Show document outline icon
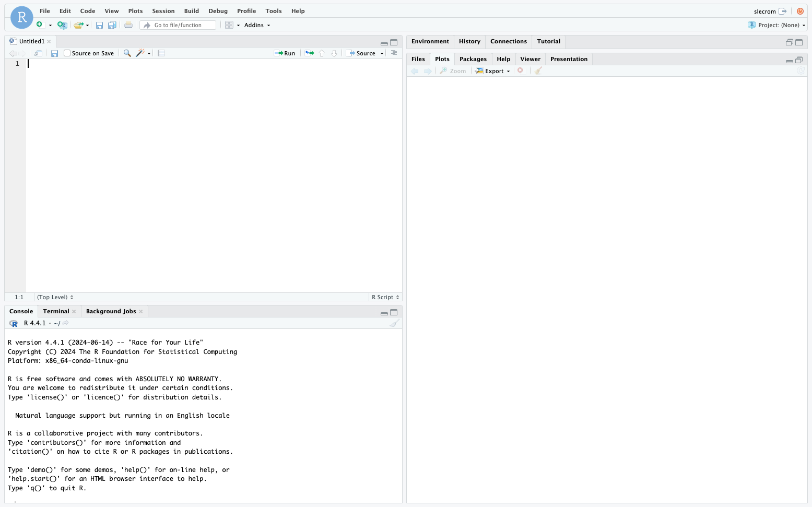The height and width of the screenshot is (507, 812). point(394,53)
